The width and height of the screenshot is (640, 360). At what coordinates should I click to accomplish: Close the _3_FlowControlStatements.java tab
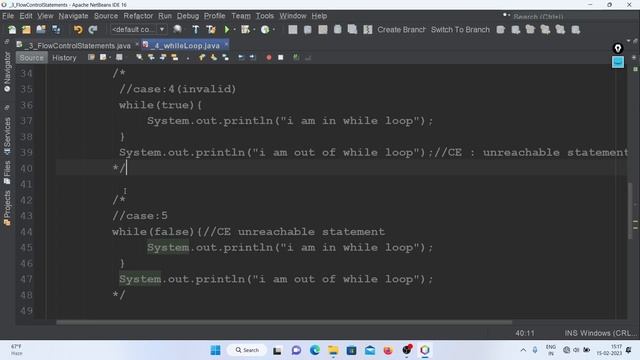[x=137, y=44]
